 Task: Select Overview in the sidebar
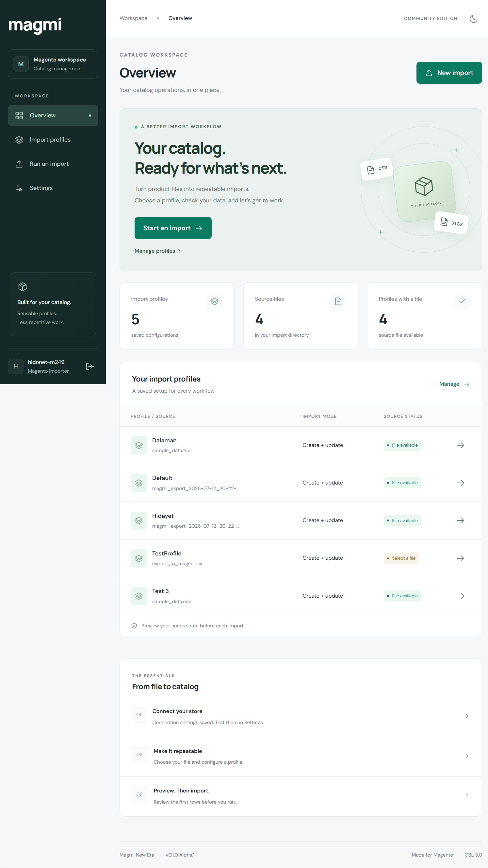(x=53, y=116)
